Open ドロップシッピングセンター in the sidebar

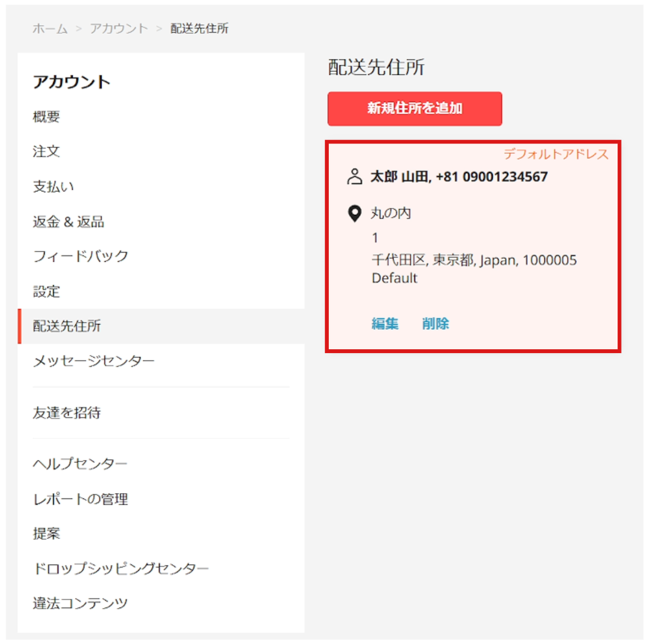121,569
